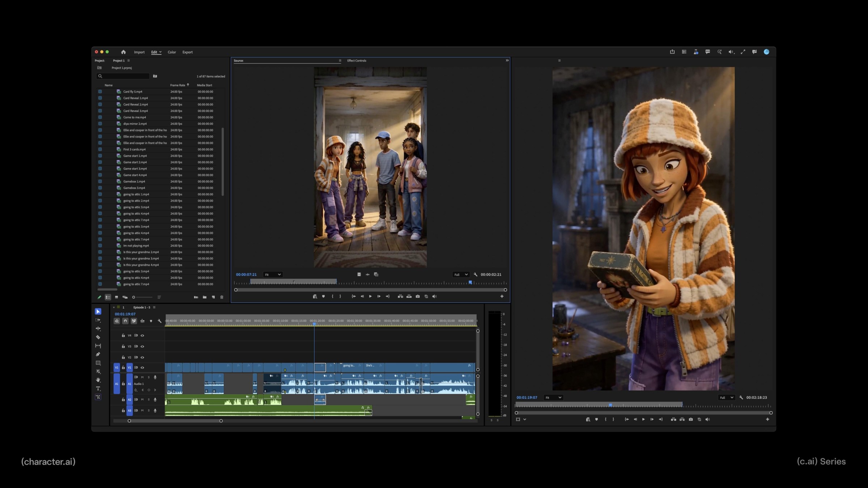Hide the V3 track output eye
The width and height of the screenshot is (868, 488).
click(142, 346)
